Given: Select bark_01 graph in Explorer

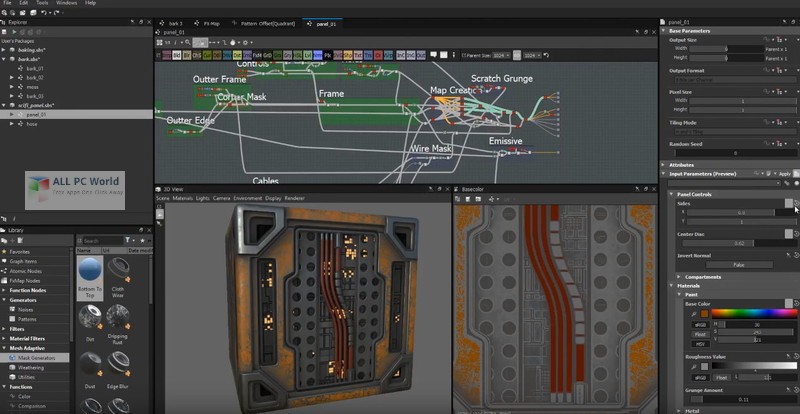Looking at the screenshot, I should coord(35,68).
